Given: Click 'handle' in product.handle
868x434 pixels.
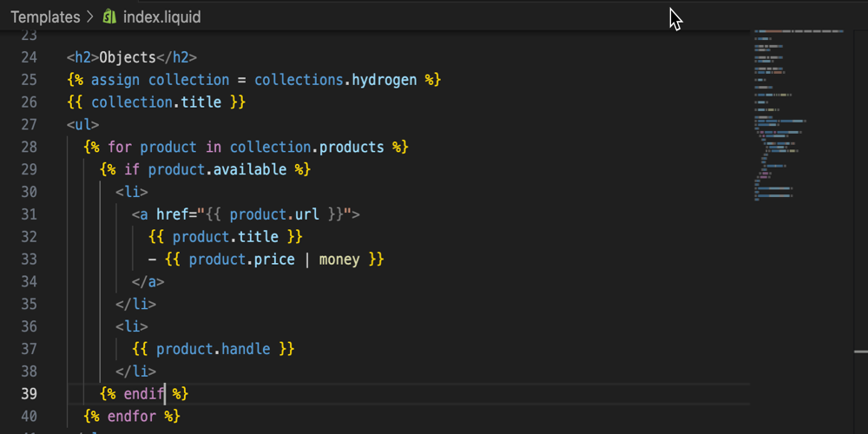Looking at the screenshot, I should (x=246, y=349).
